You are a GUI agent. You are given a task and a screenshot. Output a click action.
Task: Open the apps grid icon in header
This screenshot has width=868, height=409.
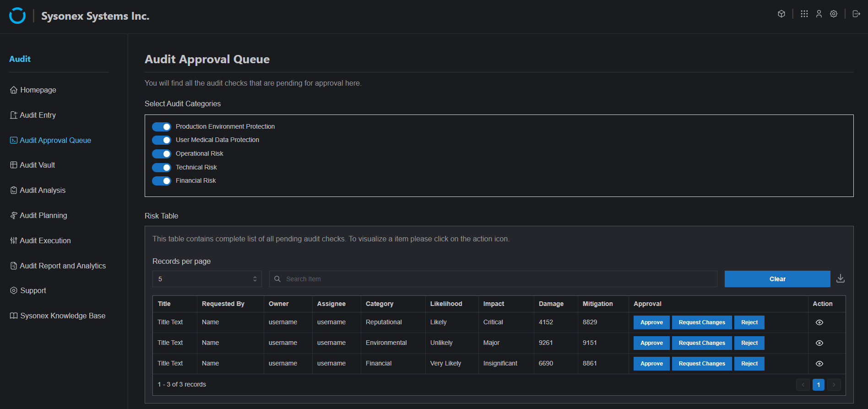(804, 14)
